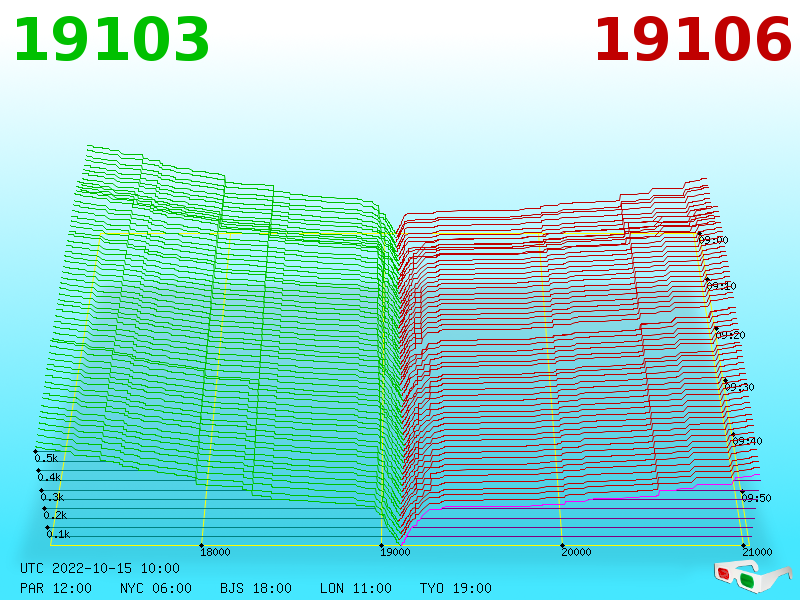
Task: Click the PAR 12:00 clock
Action: [56, 588]
